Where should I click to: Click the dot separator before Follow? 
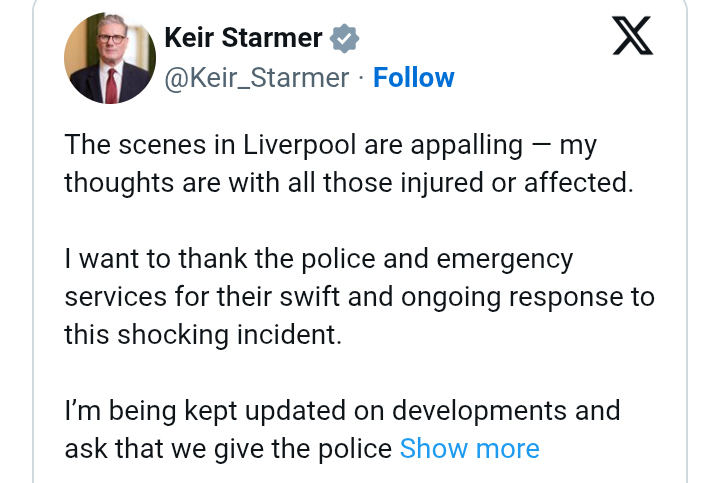361,78
